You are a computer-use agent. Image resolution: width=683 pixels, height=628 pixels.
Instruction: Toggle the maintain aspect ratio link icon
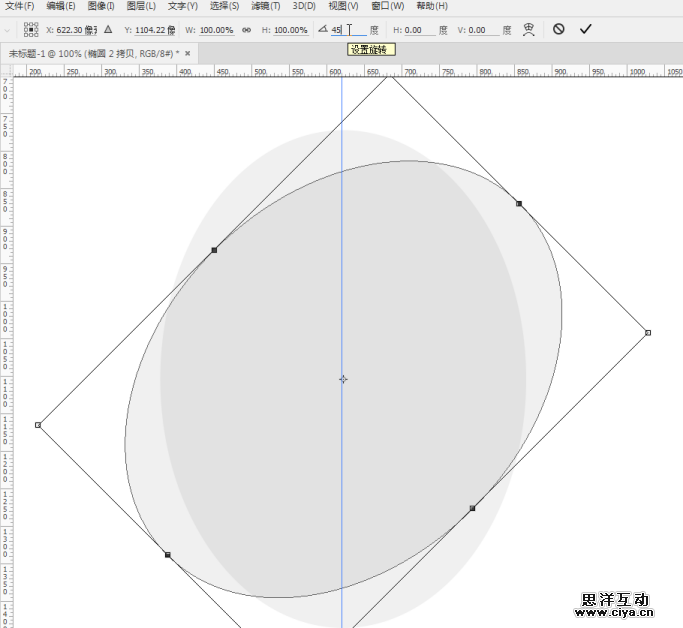[246, 30]
